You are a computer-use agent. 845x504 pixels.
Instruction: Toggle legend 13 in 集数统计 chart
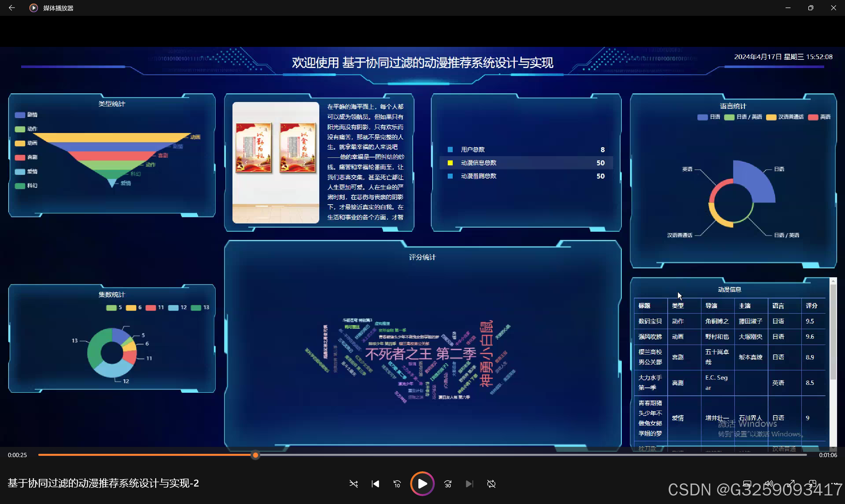[200, 307]
